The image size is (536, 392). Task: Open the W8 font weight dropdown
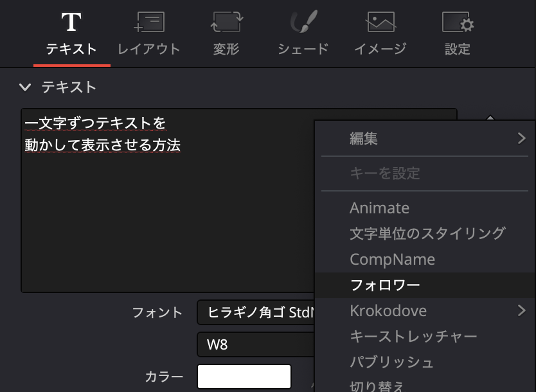[x=255, y=344]
